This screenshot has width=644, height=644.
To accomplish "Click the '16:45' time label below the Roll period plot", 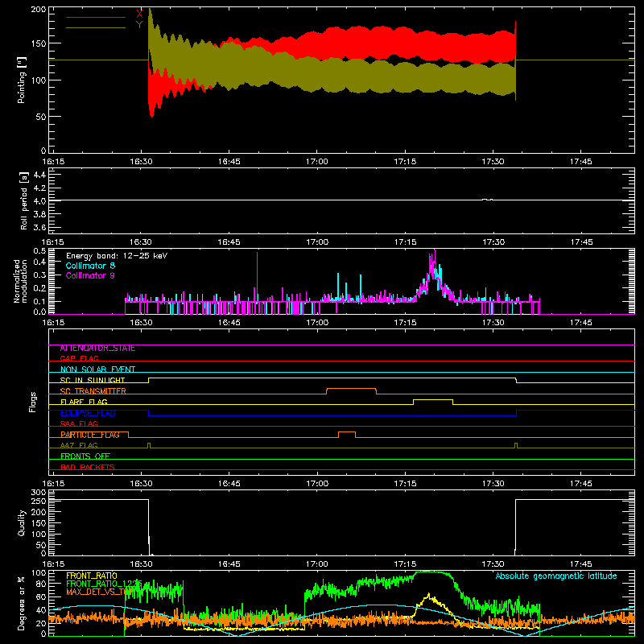I will tap(229, 242).
